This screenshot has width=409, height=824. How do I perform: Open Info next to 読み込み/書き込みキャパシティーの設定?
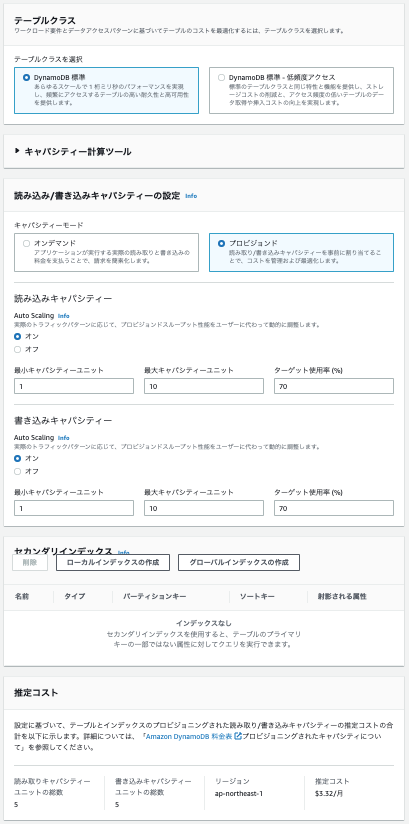(191, 196)
